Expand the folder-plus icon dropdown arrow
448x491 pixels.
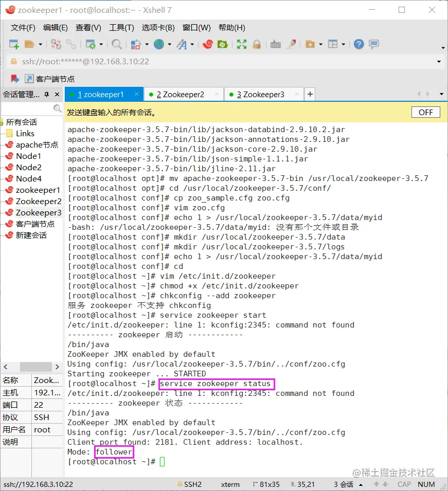pos(321,44)
